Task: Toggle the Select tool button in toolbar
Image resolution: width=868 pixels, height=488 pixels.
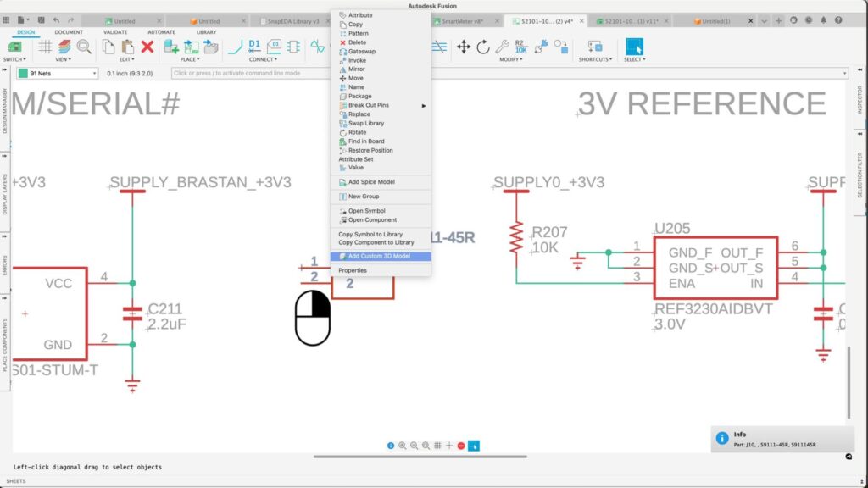Action: point(634,47)
